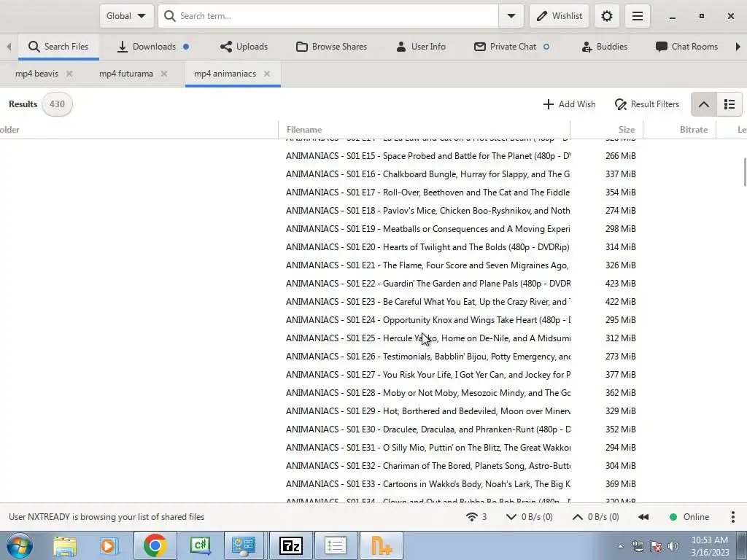Open the C# application in the taskbar
747x560 pixels.
coord(200,545)
